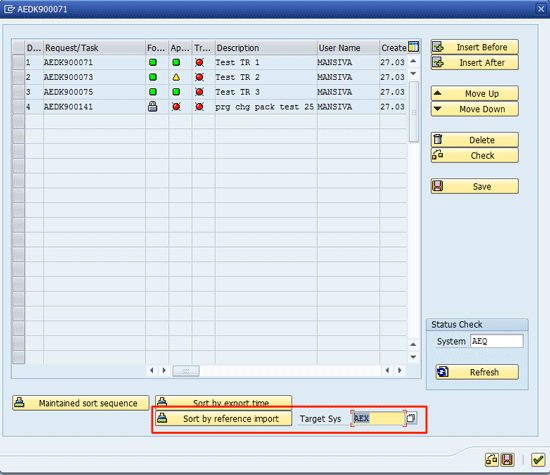The image size is (550, 475).
Task: Move the selected request down
Action: 475,109
